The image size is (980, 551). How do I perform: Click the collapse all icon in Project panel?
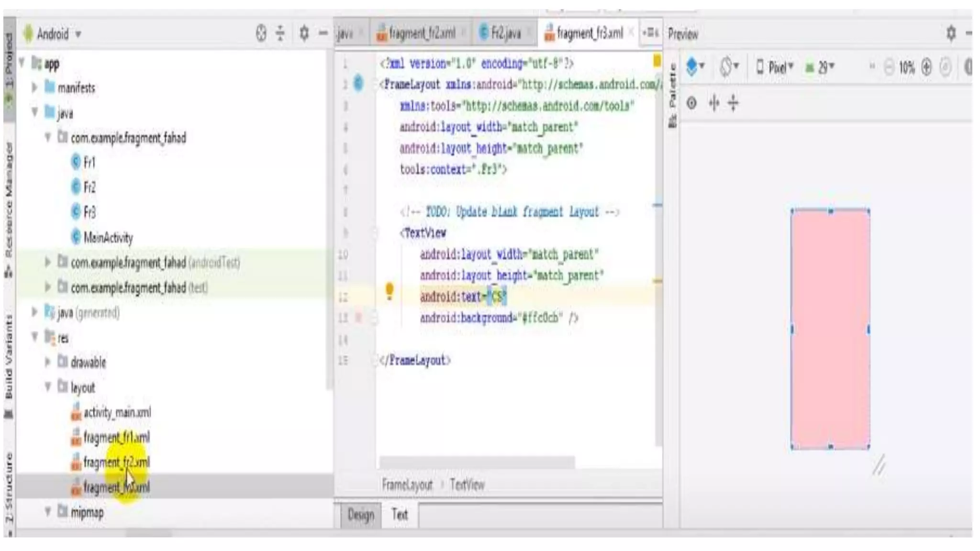click(280, 33)
